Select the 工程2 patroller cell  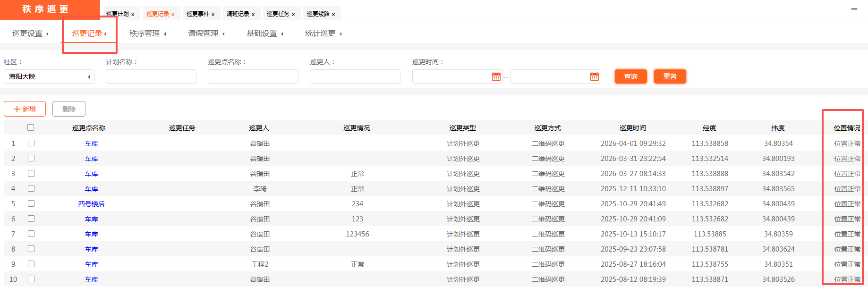[x=260, y=264]
